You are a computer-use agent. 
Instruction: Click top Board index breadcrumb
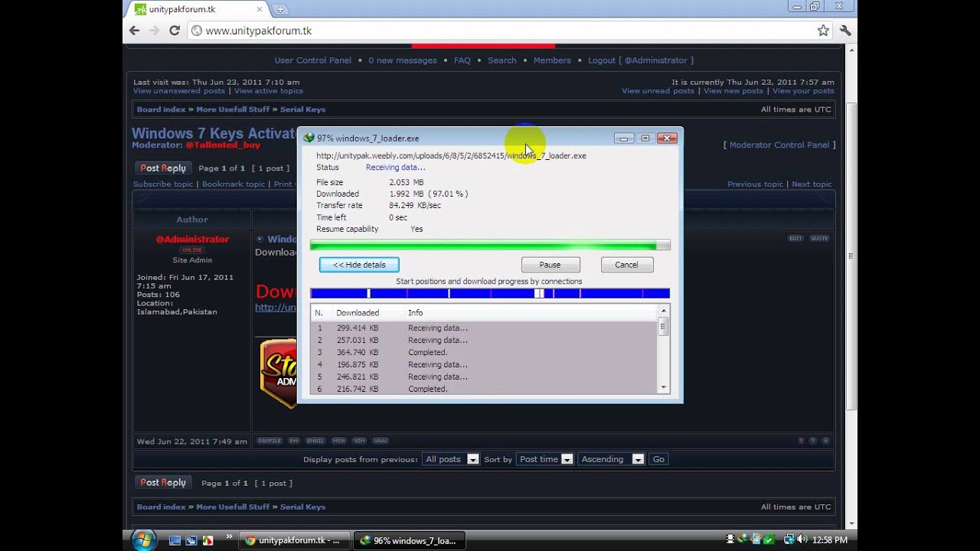coord(162,109)
